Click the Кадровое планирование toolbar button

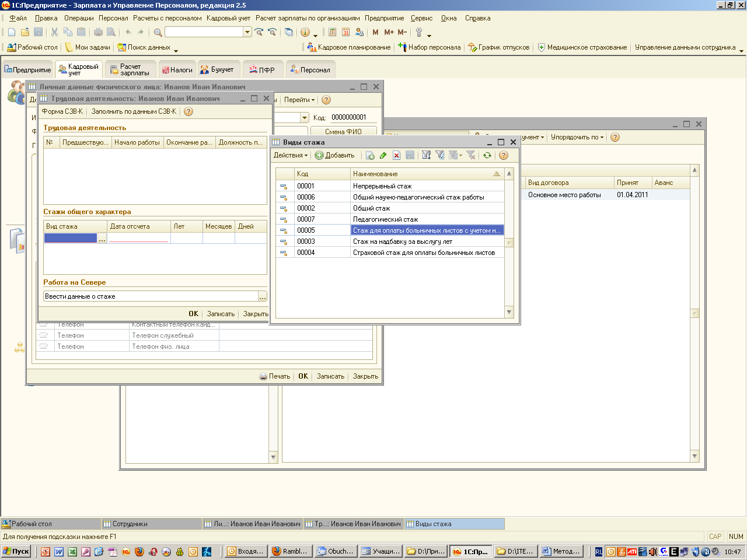click(349, 47)
